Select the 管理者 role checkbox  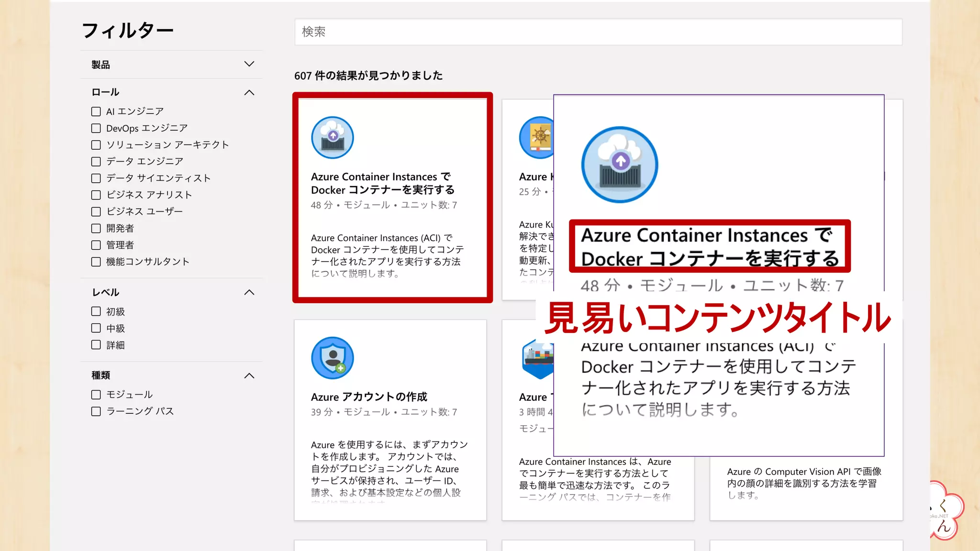pos(96,245)
